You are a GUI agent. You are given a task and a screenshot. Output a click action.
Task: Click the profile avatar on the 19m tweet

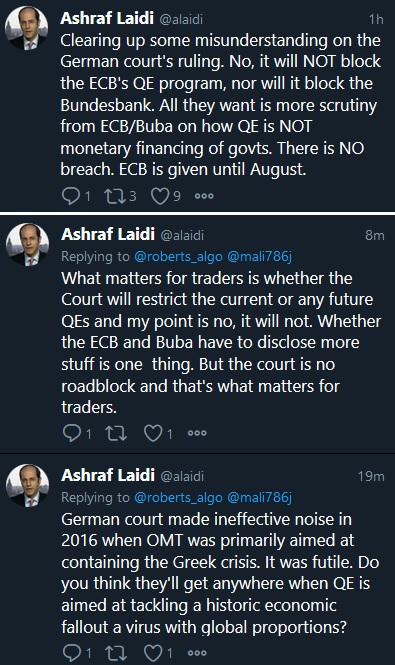(x=27, y=485)
